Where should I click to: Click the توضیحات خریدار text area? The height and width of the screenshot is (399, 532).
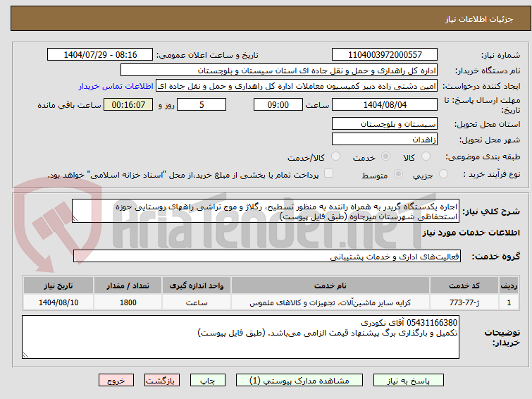240,337
